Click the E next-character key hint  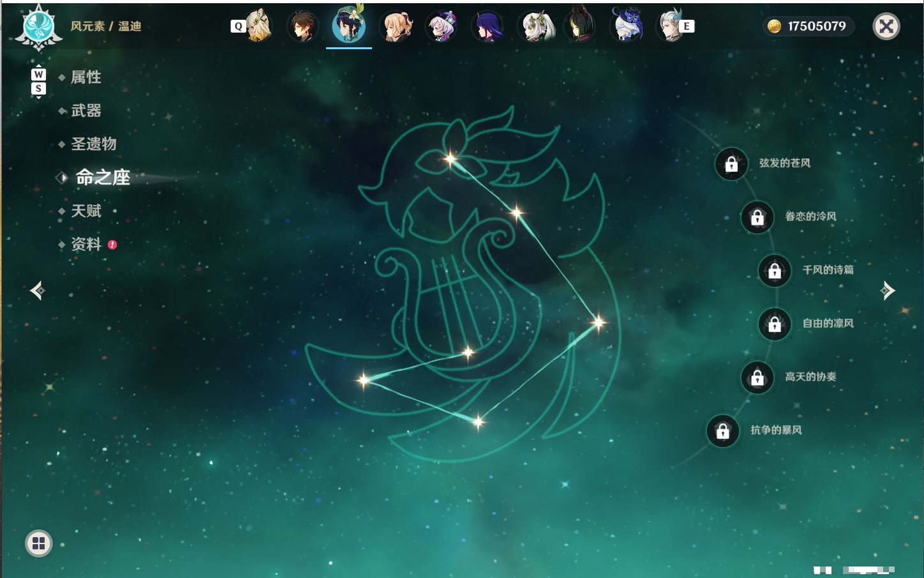point(687,26)
